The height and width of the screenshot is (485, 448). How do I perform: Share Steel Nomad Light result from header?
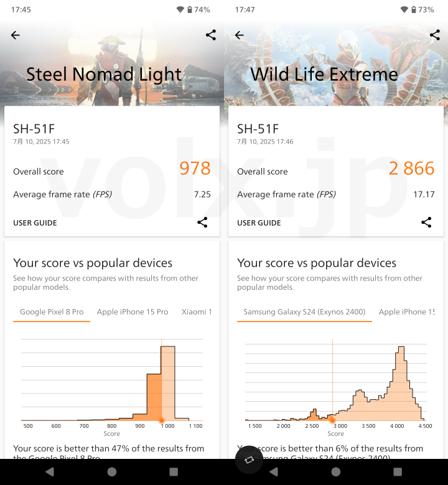coord(211,35)
